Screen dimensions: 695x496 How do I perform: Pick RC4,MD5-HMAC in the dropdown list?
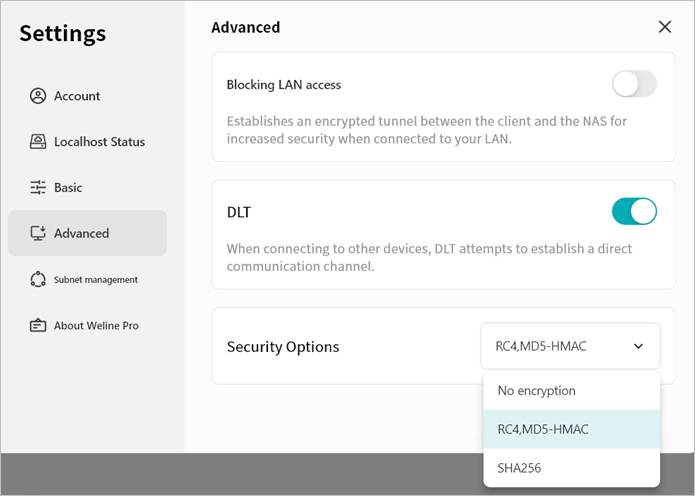[543, 429]
